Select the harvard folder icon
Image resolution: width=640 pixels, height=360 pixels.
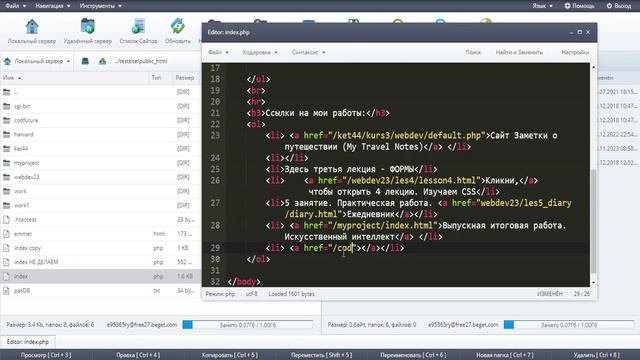click(7, 134)
